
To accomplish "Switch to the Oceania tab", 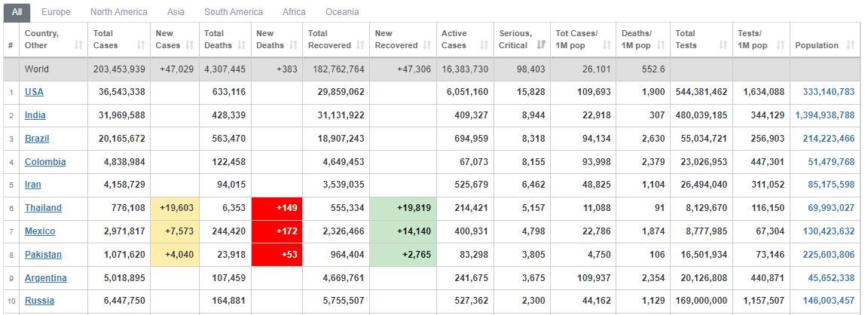I will [x=342, y=11].
